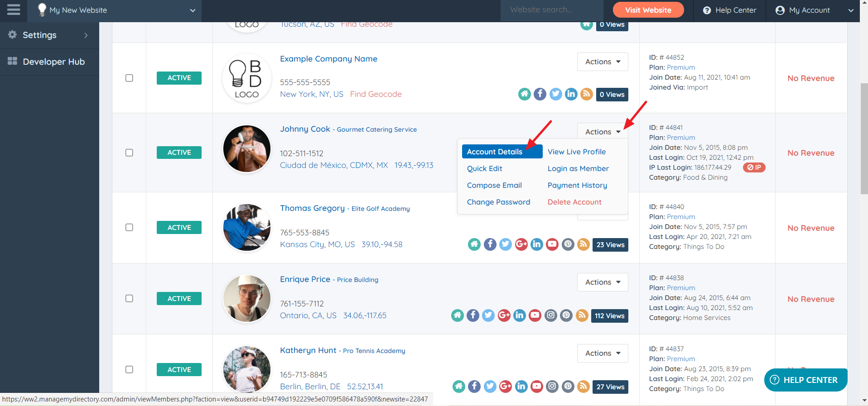Click the floating HELP CENTER button
This screenshot has width=868, height=406.
click(x=805, y=380)
